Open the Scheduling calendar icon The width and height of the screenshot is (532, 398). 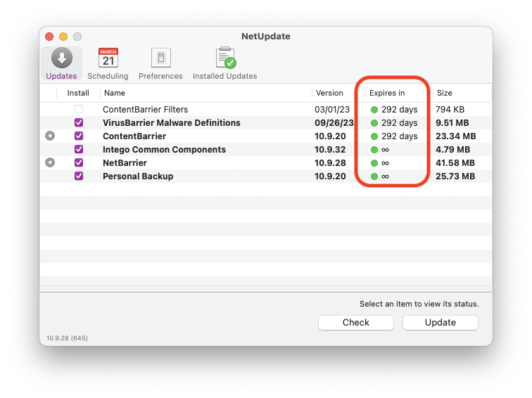click(108, 58)
